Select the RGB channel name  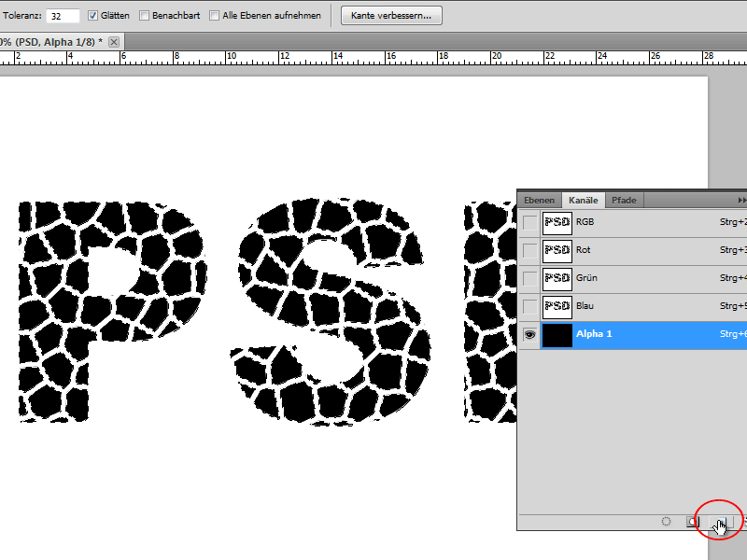point(585,222)
